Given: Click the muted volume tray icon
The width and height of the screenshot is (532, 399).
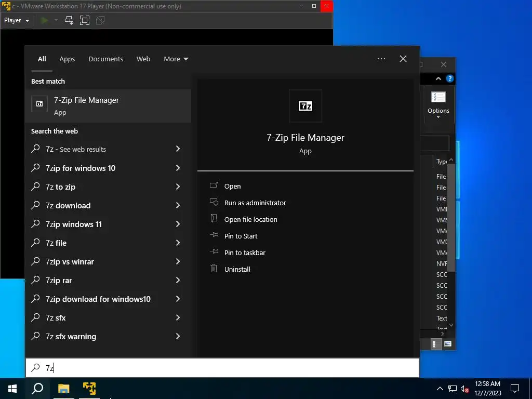Looking at the screenshot, I should tap(465, 389).
